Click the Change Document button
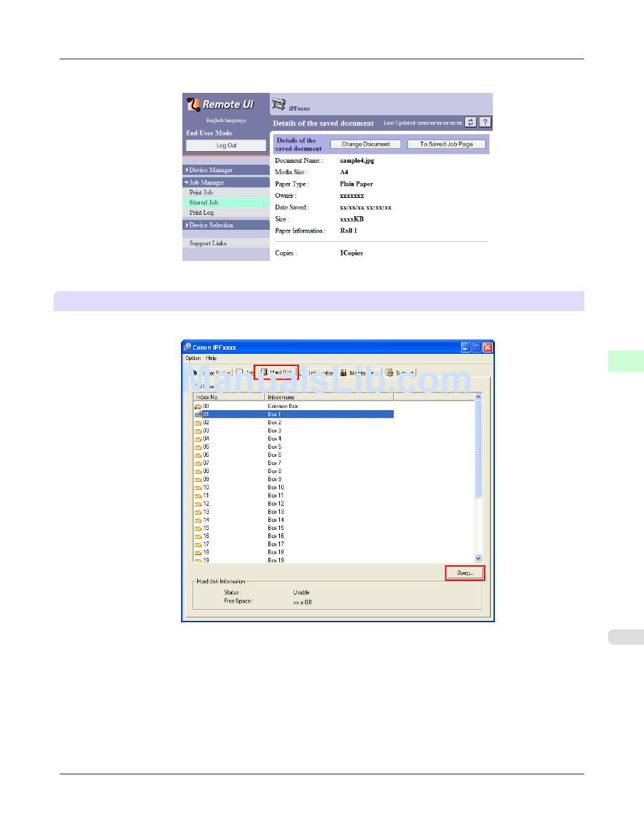Image resolution: width=644 pixels, height=833 pixels. pyautogui.click(x=365, y=144)
